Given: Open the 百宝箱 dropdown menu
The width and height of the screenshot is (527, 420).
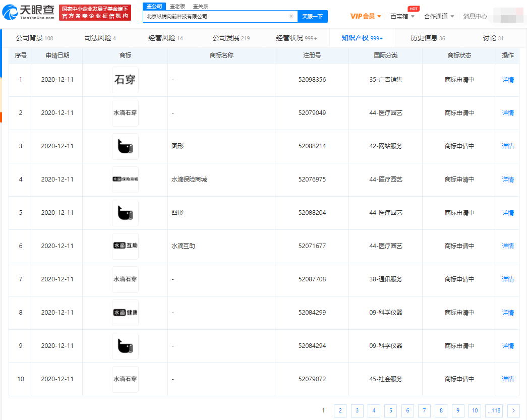Looking at the screenshot, I should pyautogui.click(x=402, y=16).
